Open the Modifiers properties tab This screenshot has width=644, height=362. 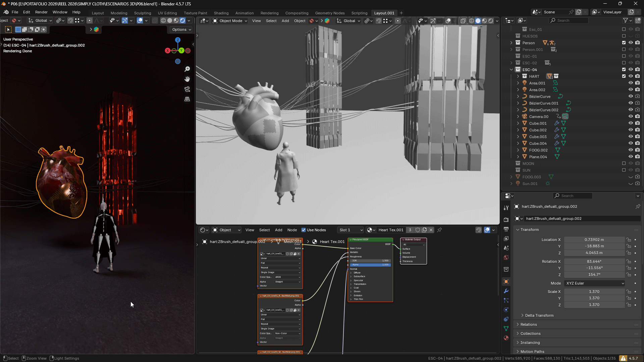pos(506,291)
